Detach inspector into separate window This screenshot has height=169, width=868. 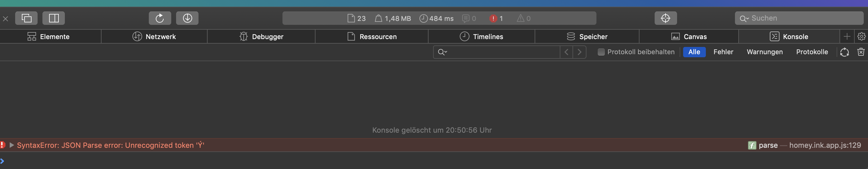(26, 18)
